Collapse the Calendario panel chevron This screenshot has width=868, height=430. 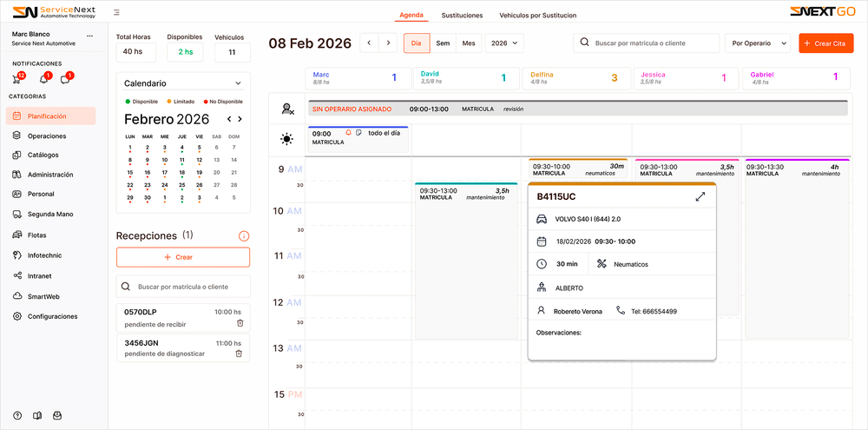click(240, 83)
